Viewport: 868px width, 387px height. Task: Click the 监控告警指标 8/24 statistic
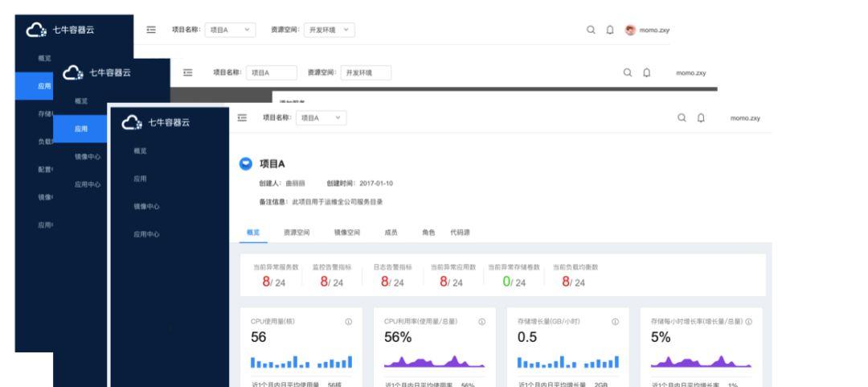332,275
